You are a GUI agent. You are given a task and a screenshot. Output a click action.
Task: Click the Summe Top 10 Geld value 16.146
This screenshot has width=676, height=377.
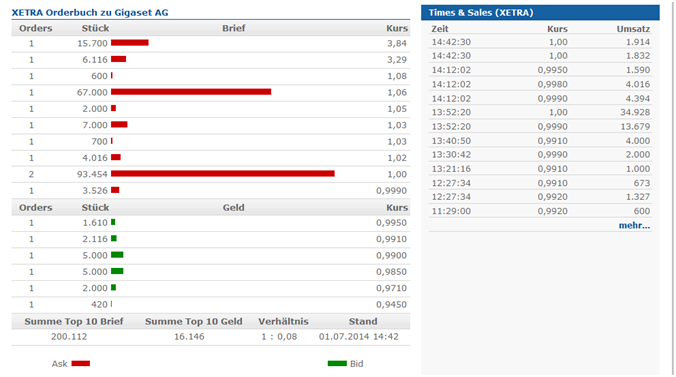click(189, 336)
